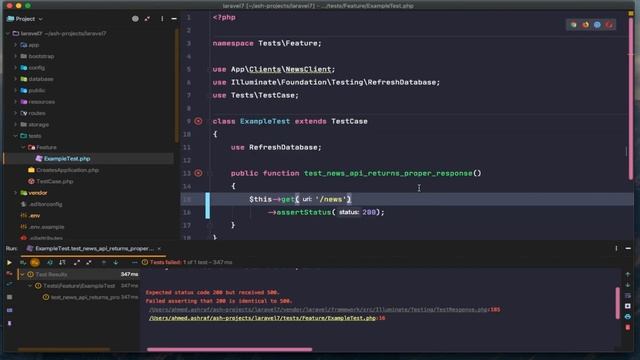The image size is (640, 360).
Task: Hide the Project tool window
Action: coord(174,19)
